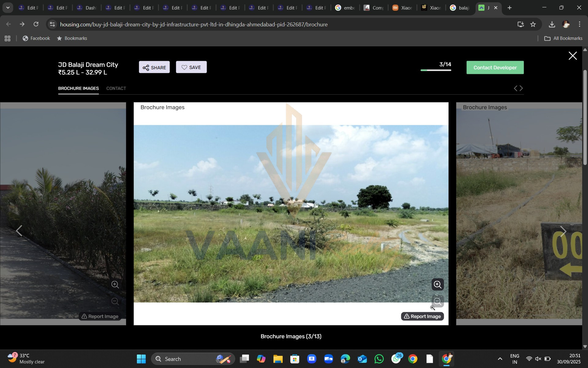Click the zoom-in magnifier on center image
The height and width of the screenshot is (368, 588).
click(x=438, y=285)
